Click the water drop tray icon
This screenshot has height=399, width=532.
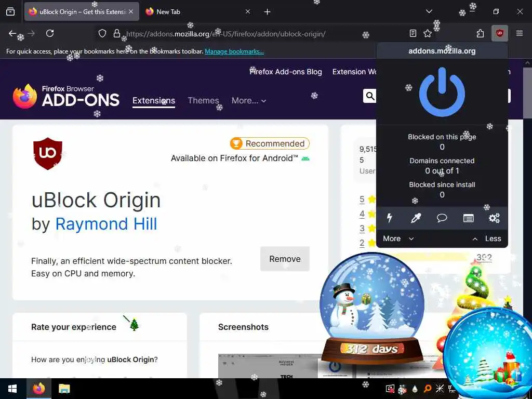point(415,389)
